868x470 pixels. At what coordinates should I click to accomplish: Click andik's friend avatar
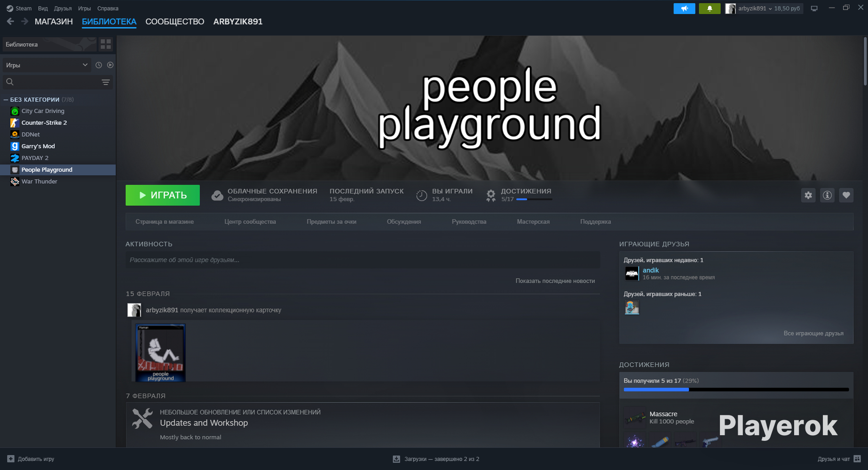pos(631,274)
